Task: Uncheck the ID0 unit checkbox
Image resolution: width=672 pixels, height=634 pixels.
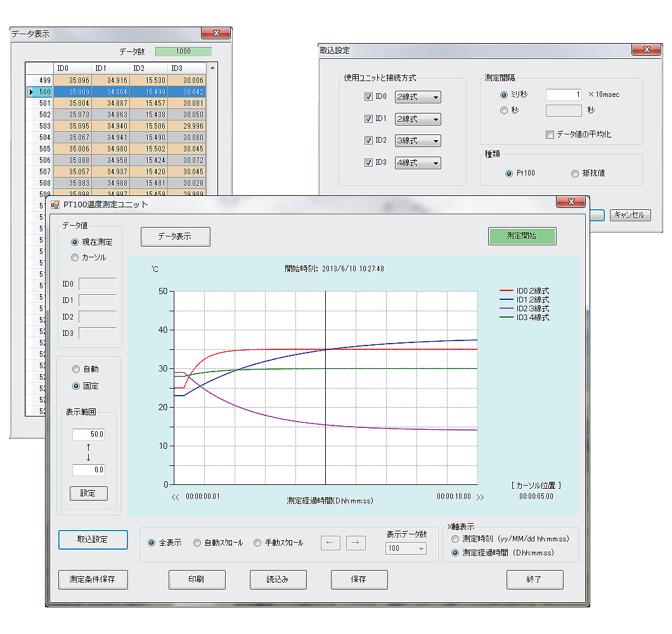Action: [x=368, y=97]
